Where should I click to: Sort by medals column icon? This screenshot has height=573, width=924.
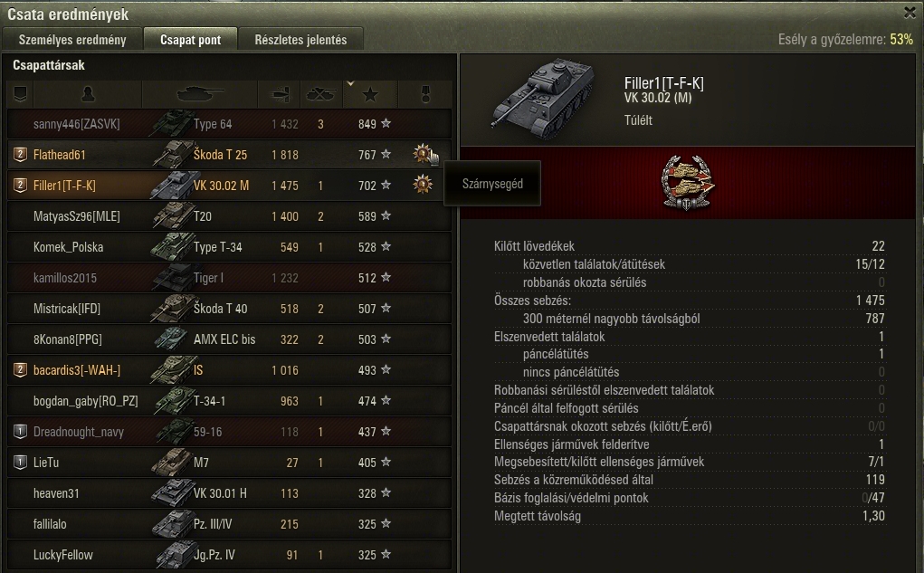click(x=425, y=94)
